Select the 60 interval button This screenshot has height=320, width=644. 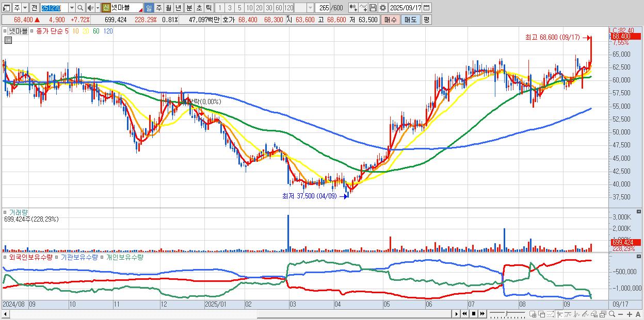coord(279,8)
